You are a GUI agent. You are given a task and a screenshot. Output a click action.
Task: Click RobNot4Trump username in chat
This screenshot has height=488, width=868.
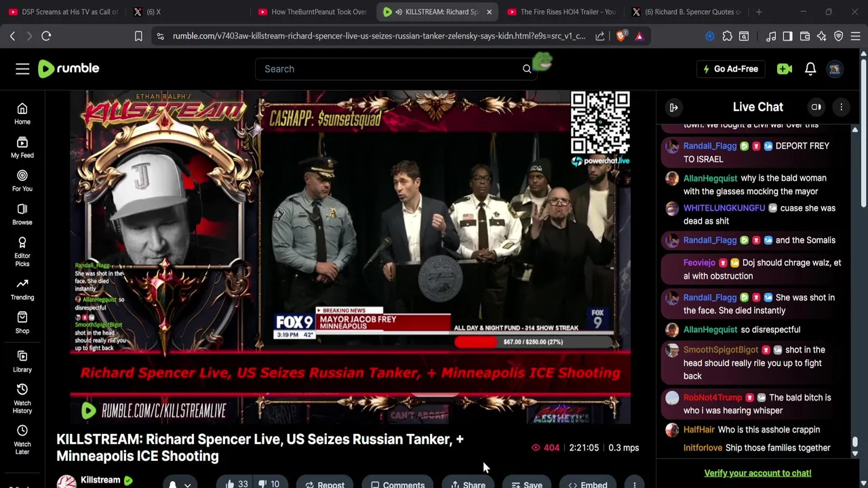tap(713, 397)
